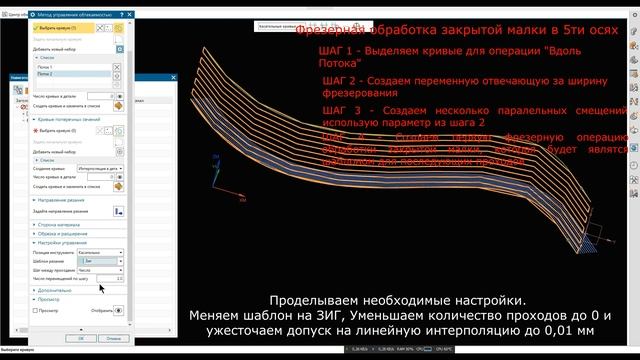Viewport: 640px width, 360px height.
Task: Switch to the 'Центр обр...' tab at top left
Action: point(15,15)
